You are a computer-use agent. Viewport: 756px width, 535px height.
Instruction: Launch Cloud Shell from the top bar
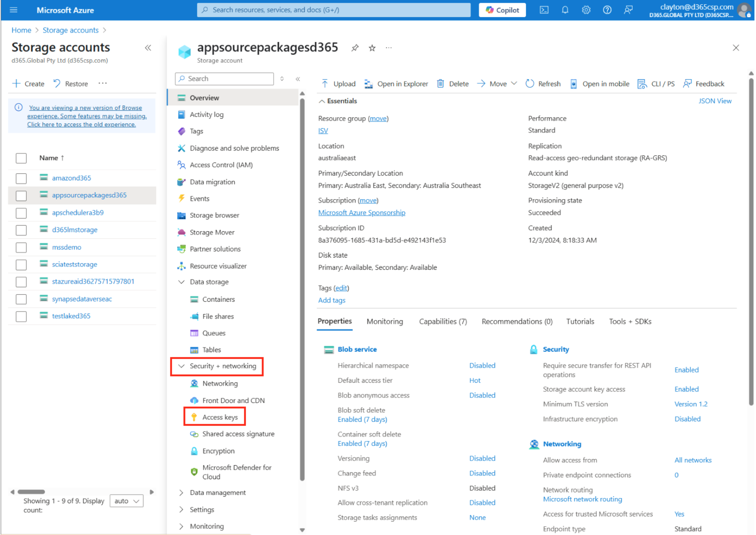[544, 10]
